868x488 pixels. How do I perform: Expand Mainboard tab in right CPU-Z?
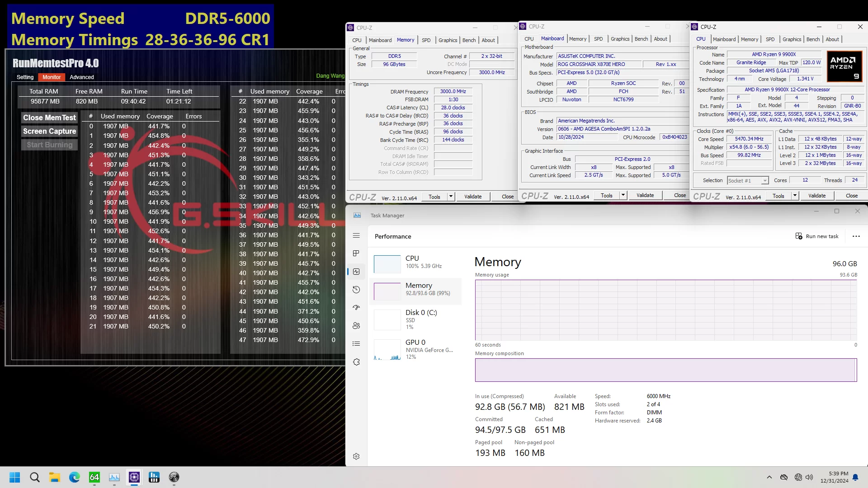click(724, 39)
